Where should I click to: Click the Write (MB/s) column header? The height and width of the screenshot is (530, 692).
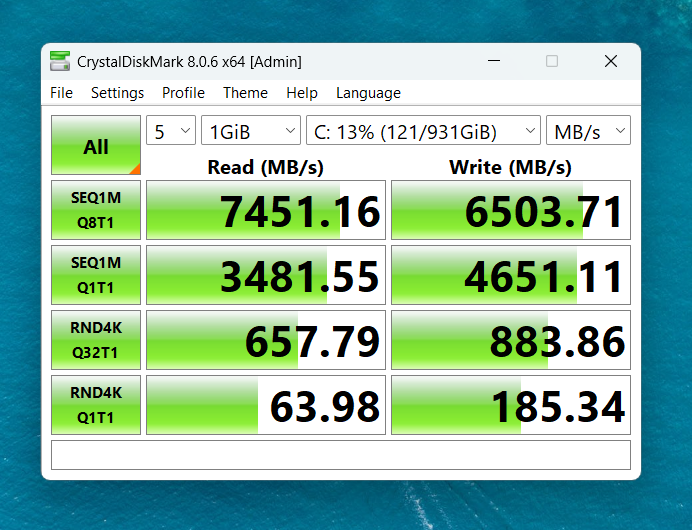coord(511,167)
